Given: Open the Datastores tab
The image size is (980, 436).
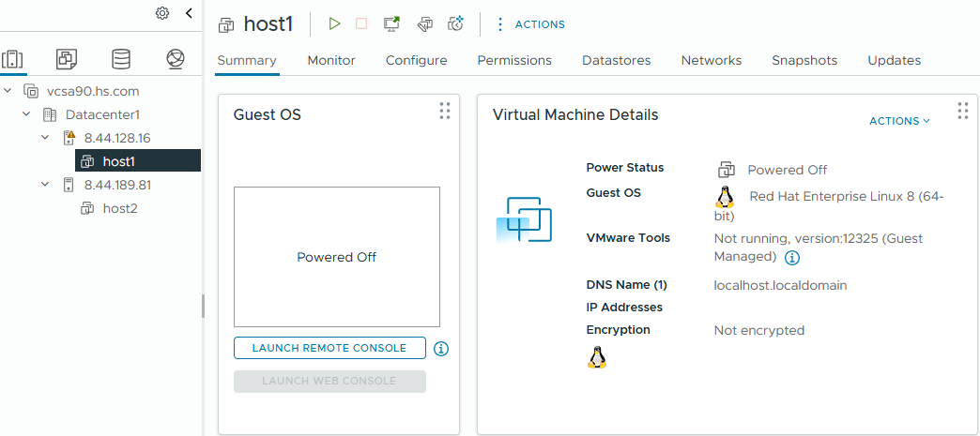Looking at the screenshot, I should 616,61.
